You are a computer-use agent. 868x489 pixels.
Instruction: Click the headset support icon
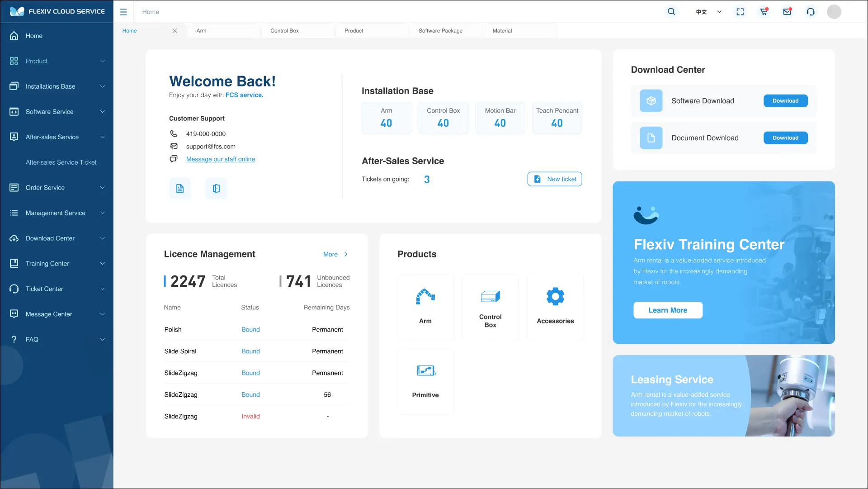click(x=811, y=12)
